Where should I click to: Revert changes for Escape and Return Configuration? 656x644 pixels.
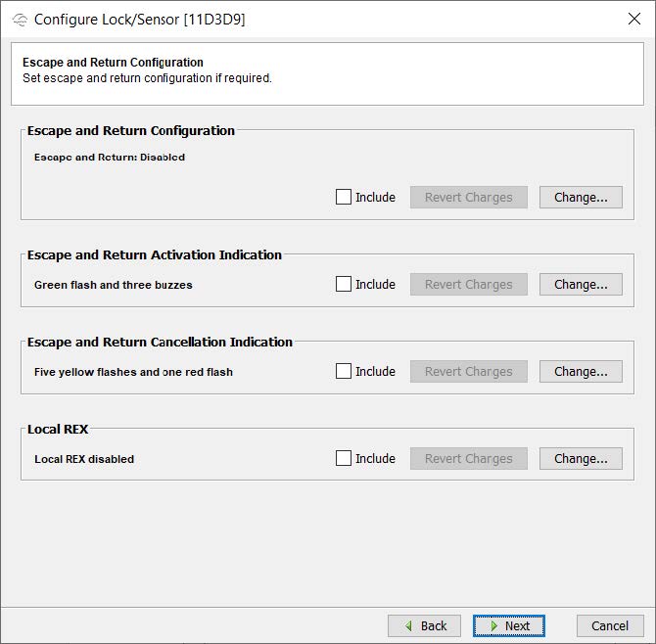pos(468,197)
